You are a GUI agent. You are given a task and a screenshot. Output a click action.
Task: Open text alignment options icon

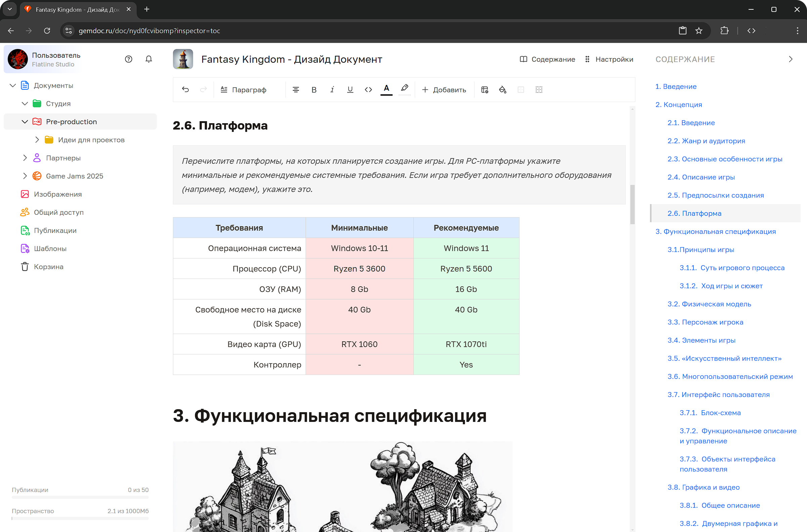tap(296, 90)
